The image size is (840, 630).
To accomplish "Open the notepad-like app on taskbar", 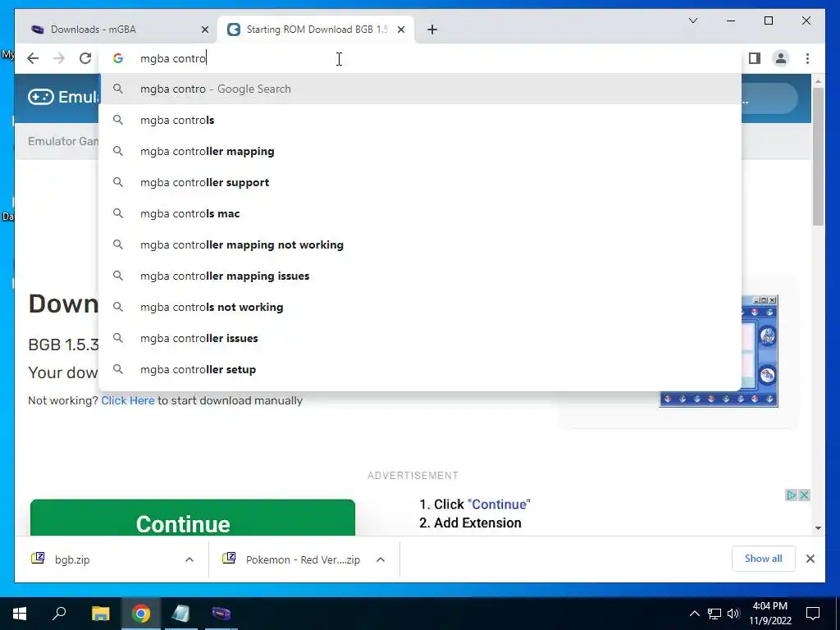I will click(x=181, y=614).
